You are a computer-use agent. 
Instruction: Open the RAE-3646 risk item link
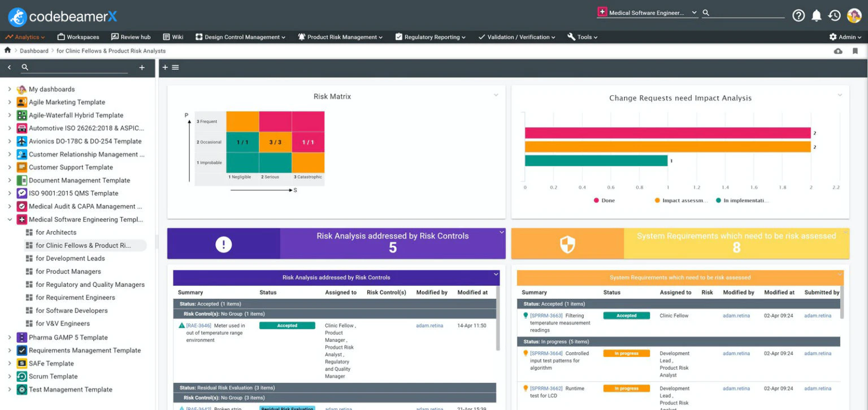coord(198,326)
